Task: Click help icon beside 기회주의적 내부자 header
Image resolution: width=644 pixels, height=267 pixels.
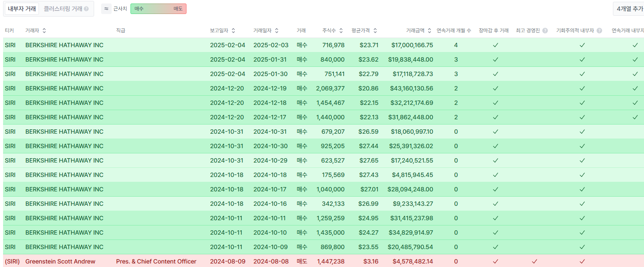Action: pos(599,31)
